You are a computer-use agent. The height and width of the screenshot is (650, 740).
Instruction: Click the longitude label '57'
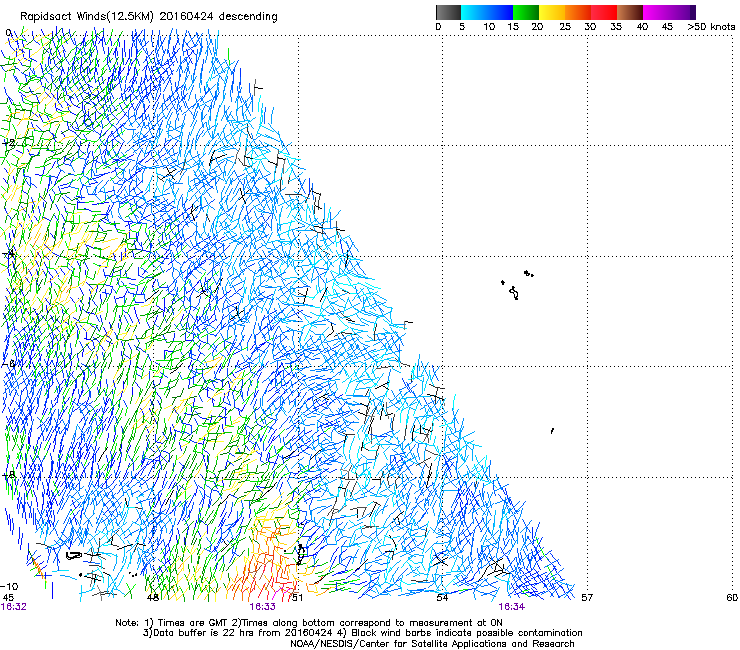coord(587,598)
